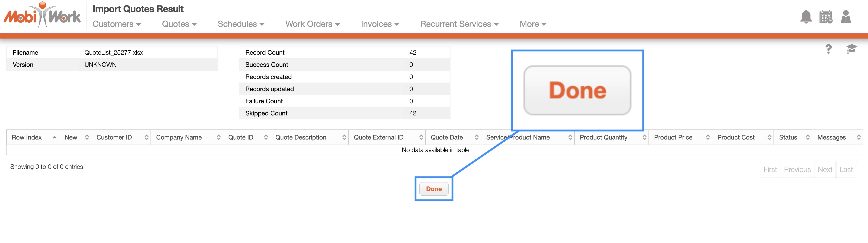Viewport: 868px width, 243px height.
Task: Sort by the Messages column header
Action: point(837,137)
